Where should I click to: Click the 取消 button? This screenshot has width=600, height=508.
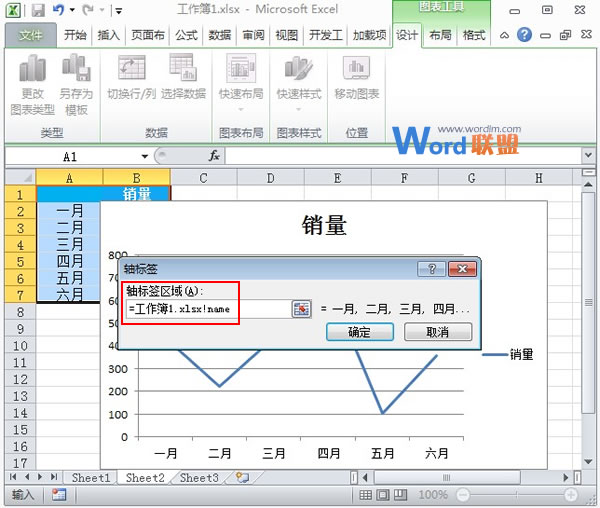(x=438, y=332)
